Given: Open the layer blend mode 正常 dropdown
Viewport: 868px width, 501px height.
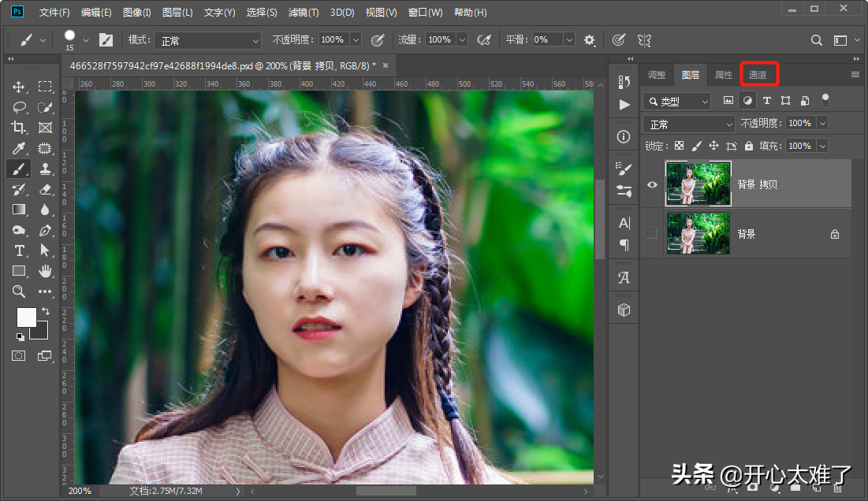Looking at the screenshot, I should pyautogui.click(x=689, y=124).
